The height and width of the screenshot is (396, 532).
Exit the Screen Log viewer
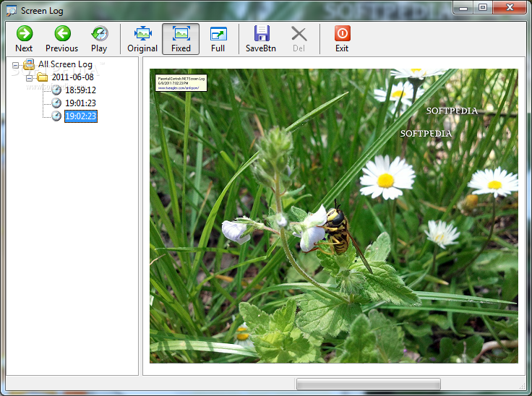pyautogui.click(x=342, y=39)
